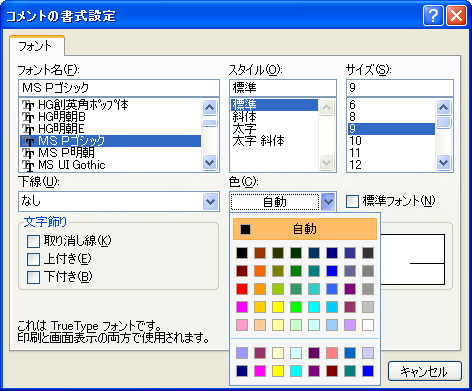The height and width of the screenshot is (391, 472).
Task: Pick the black swatch in top palette row
Action: tap(242, 253)
